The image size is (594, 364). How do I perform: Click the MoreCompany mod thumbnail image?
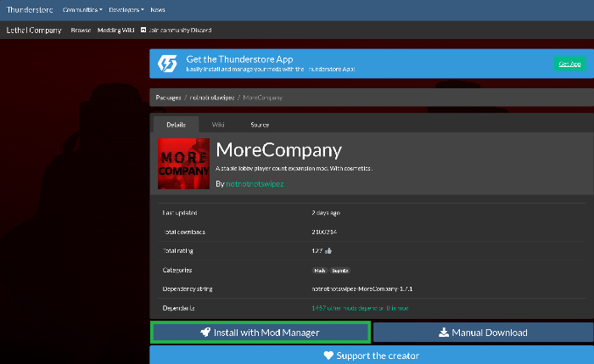183,164
